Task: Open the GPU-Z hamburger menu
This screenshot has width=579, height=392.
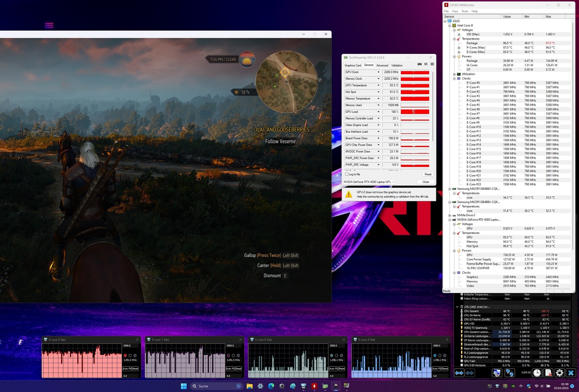Action: tap(432, 64)
